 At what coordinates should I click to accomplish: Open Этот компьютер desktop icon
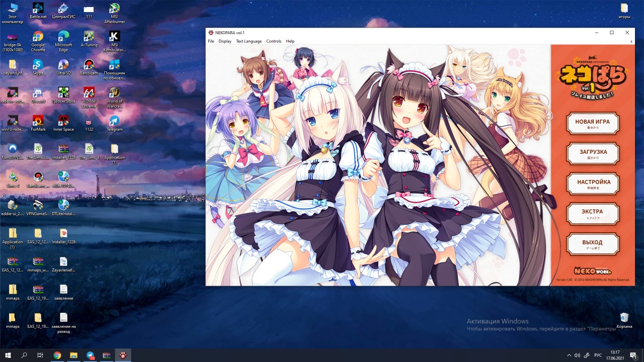click(x=13, y=13)
